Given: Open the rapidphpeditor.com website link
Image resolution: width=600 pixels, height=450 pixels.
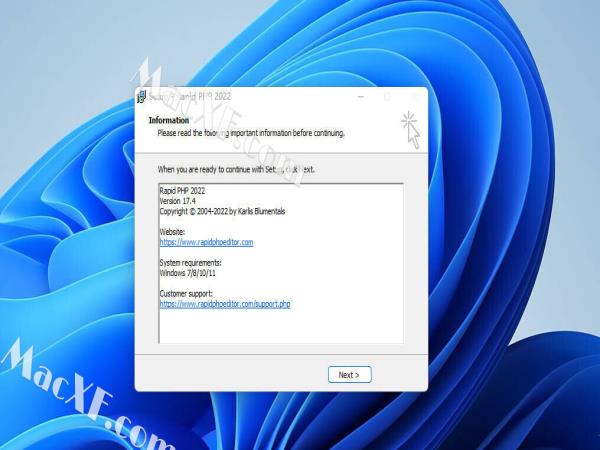Looking at the screenshot, I should click(x=206, y=242).
